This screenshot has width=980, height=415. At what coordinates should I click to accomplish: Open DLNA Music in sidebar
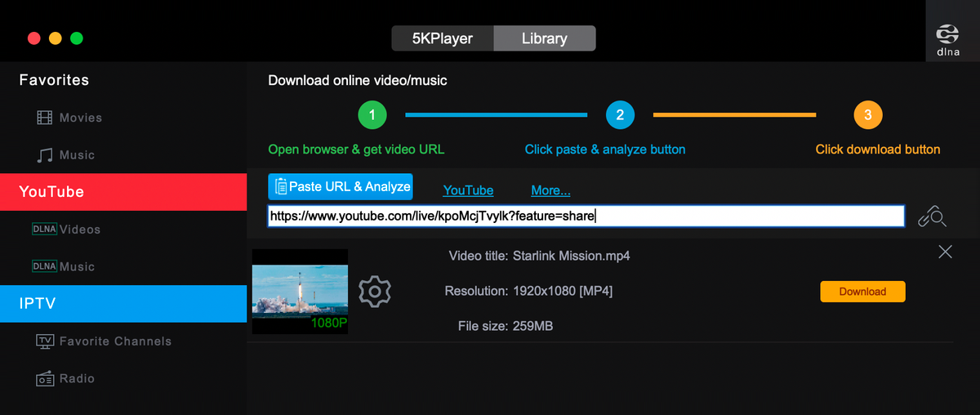[63, 266]
